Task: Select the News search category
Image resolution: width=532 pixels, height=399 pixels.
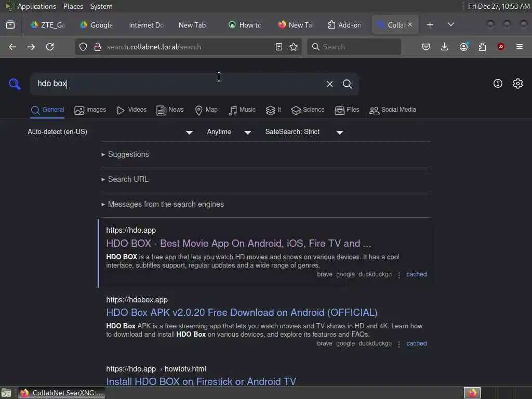Action: [170, 110]
